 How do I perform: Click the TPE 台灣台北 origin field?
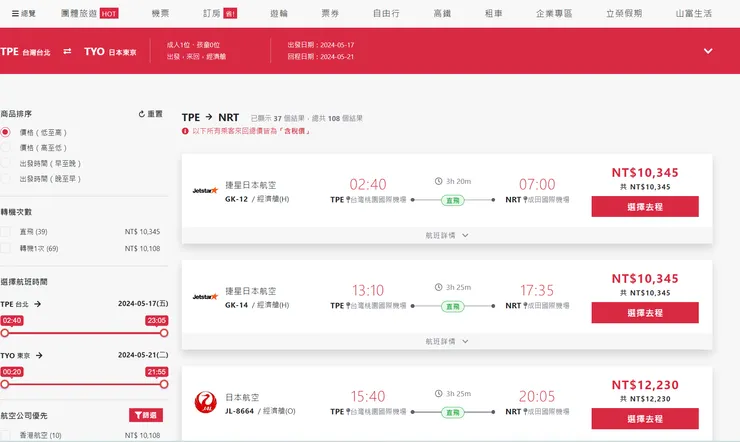click(25, 51)
